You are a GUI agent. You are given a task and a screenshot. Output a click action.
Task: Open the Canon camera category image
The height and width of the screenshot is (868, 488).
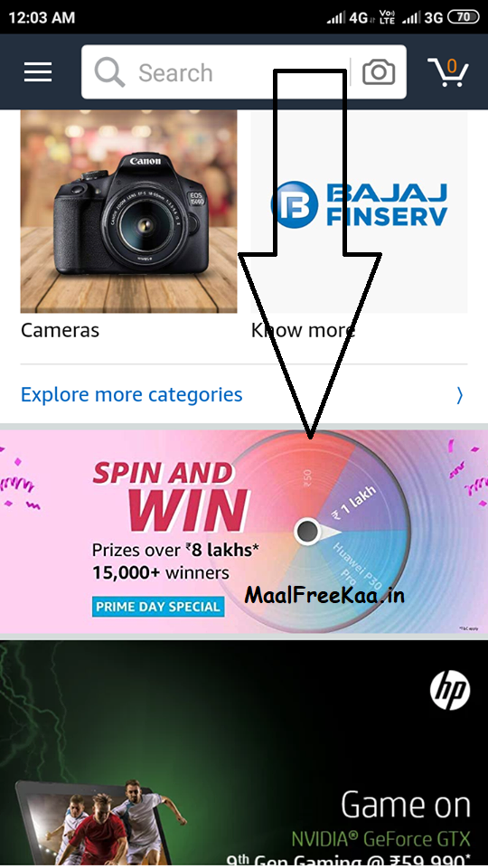[x=129, y=212]
